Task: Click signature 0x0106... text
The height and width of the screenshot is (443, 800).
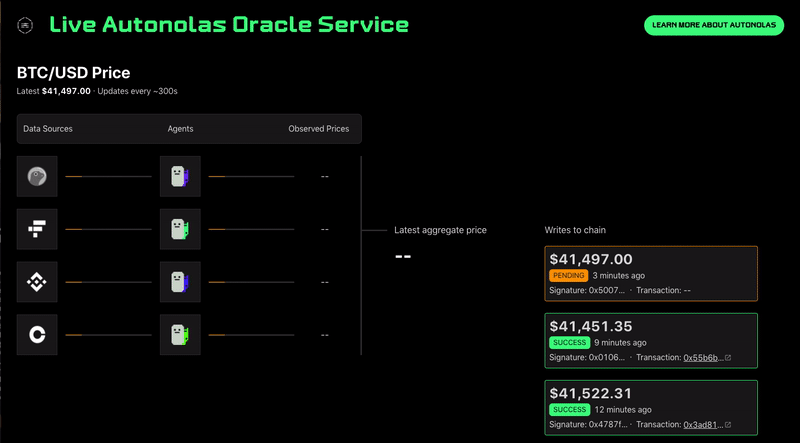Action: point(587,357)
